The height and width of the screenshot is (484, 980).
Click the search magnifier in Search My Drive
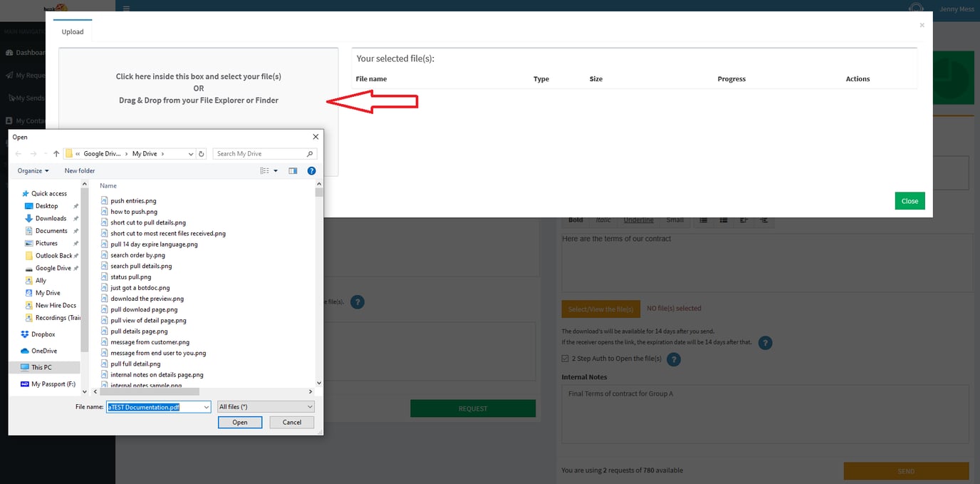pyautogui.click(x=310, y=154)
